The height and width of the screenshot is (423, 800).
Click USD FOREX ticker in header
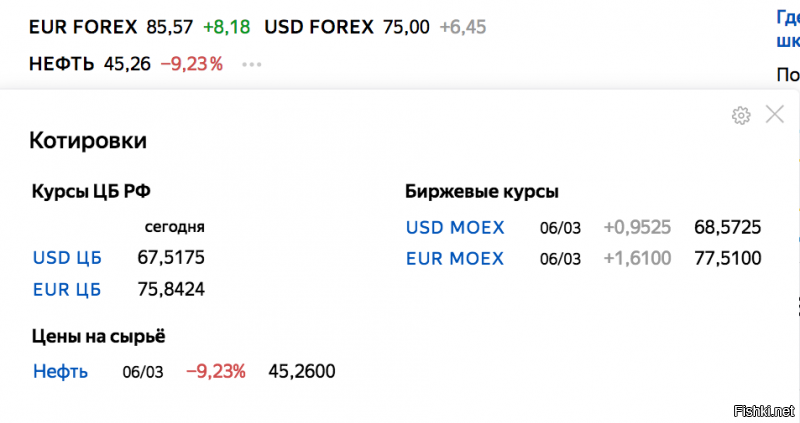(319, 27)
